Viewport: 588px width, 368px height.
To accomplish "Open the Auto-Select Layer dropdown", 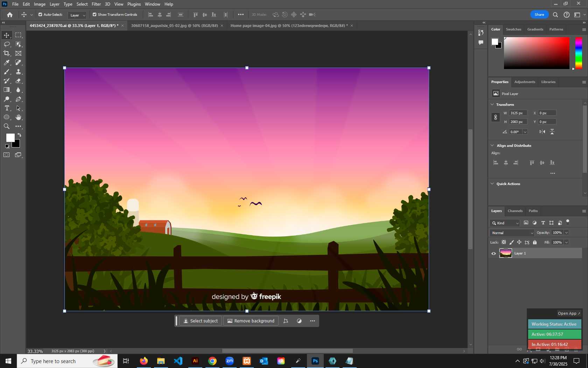I will point(77,15).
